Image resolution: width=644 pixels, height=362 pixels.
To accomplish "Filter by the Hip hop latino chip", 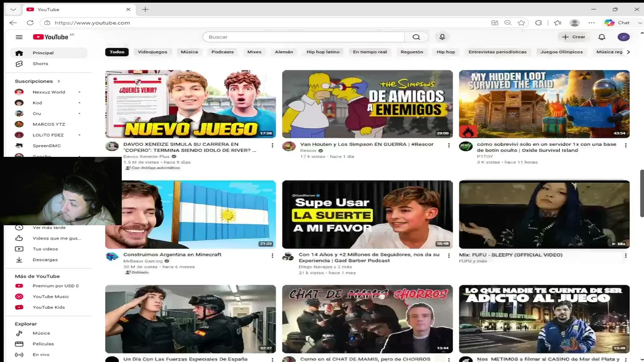I will click(323, 52).
